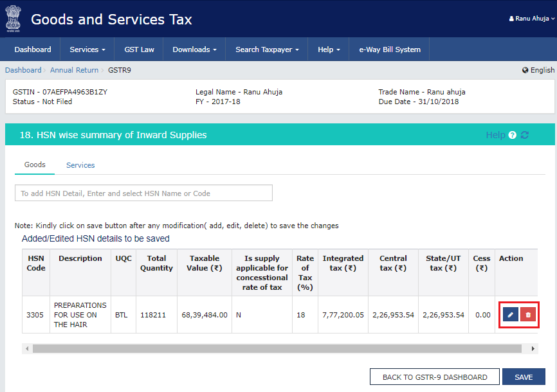Select e-Way Bill System menu item
The height and width of the screenshot is (392, 557).
388,49
